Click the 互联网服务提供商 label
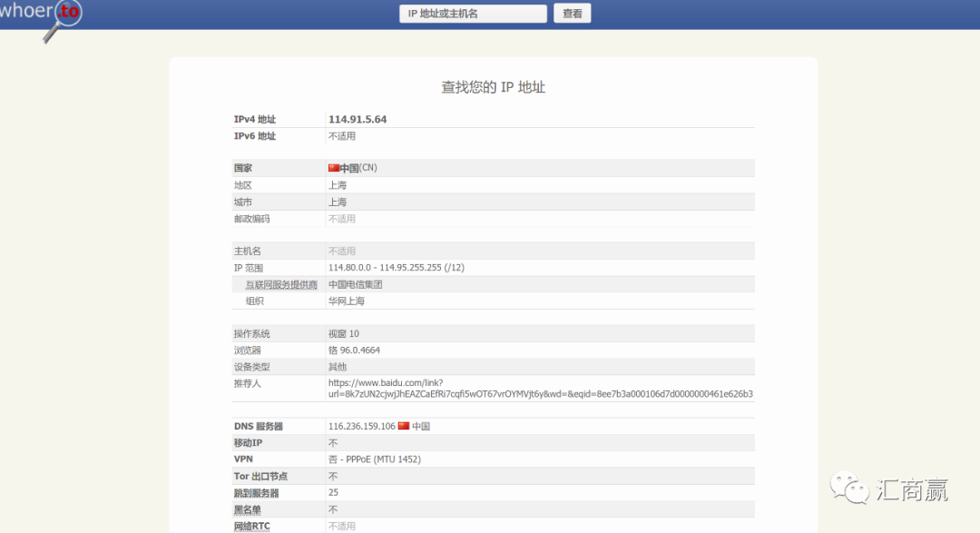The image size is (980, 533). [281, 284]
